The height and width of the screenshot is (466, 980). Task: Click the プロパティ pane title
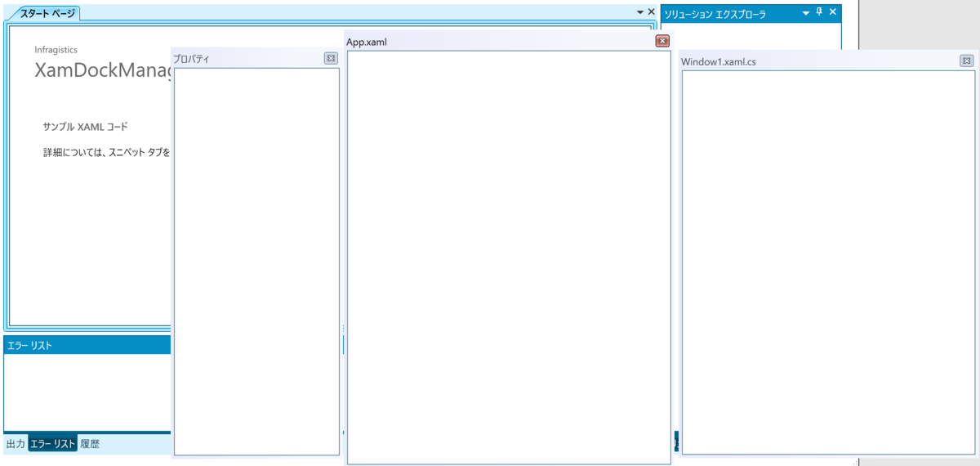click(x=191, y=59)
